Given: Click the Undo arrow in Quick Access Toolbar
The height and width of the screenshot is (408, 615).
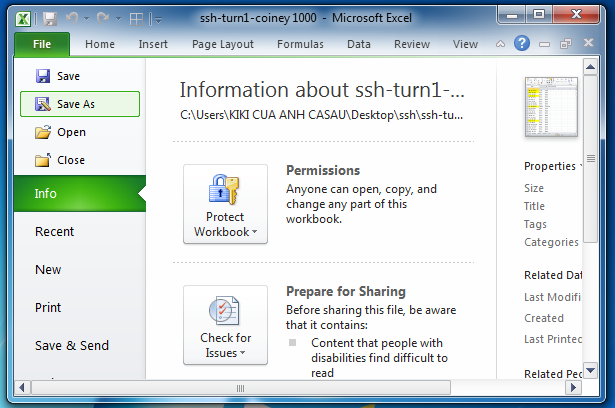Looking at the screenshot, I should 72,18.
